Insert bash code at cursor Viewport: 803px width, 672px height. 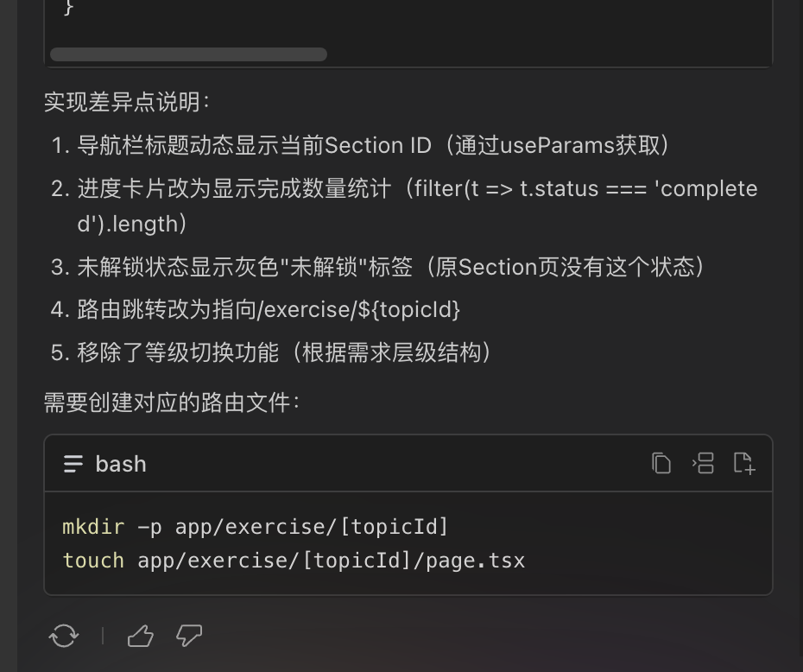[x=703, y=464]
